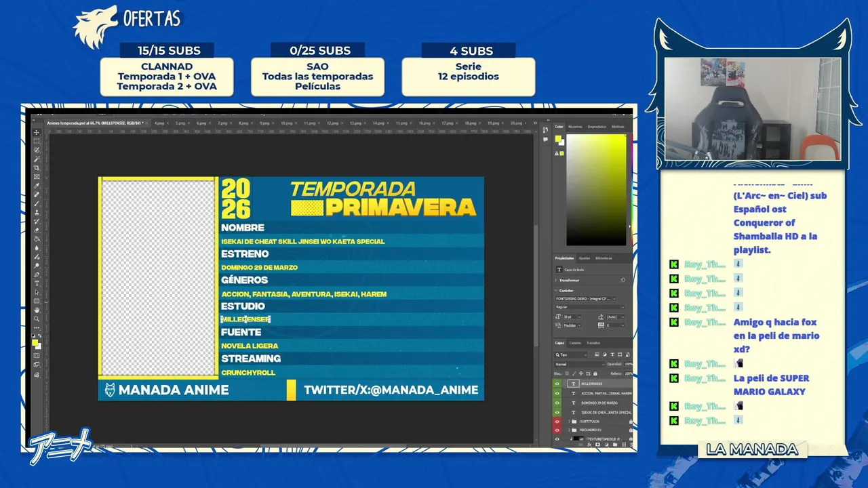The height and width of the screenshot is (488, 868).
Task: Select the Frame tool
Action: 37,176
